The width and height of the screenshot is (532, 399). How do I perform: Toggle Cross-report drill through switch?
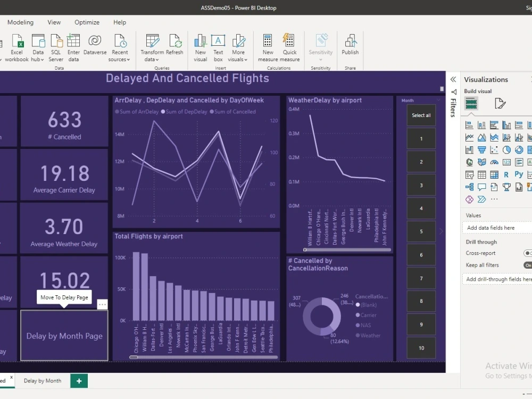528,253
